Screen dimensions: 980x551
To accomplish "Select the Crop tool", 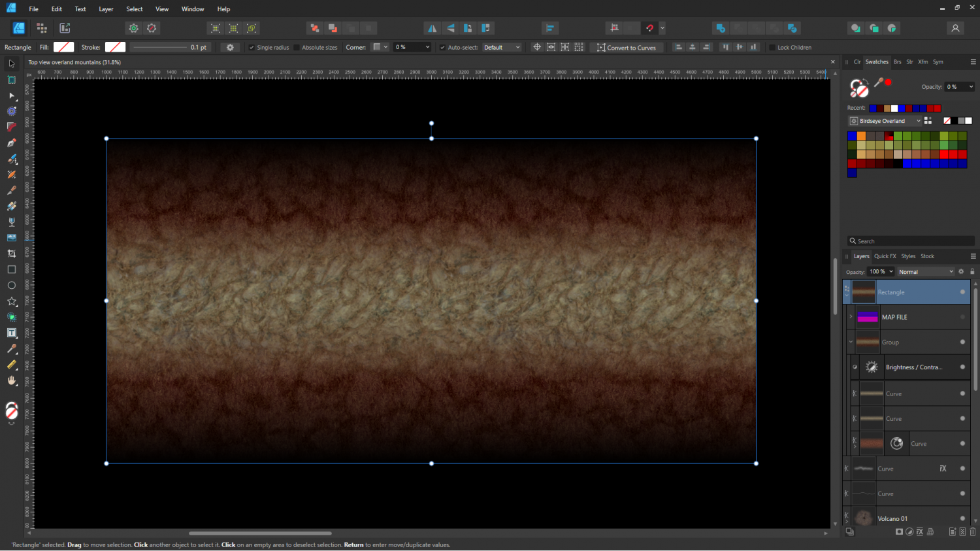I will point(11,254).
